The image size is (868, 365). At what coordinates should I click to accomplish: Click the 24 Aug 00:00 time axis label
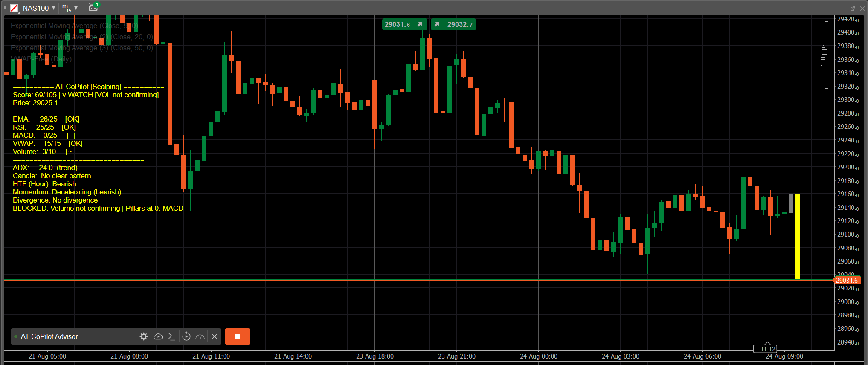539,356
